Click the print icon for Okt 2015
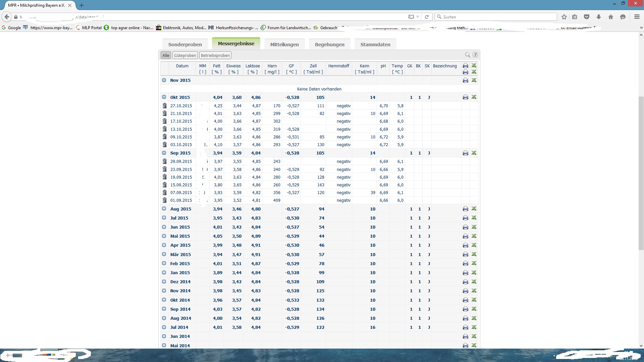 pyautogui.click(x=465, y=97)
